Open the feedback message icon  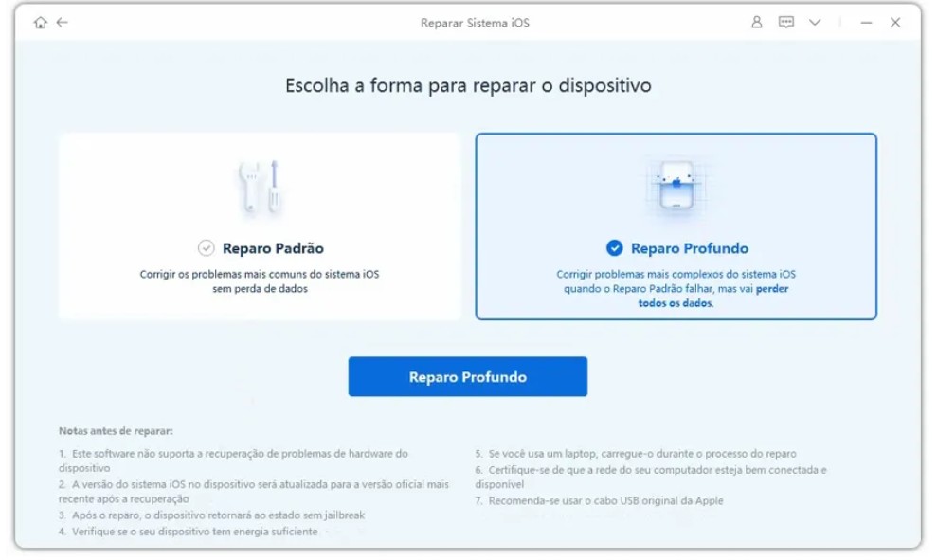[785, 23]
